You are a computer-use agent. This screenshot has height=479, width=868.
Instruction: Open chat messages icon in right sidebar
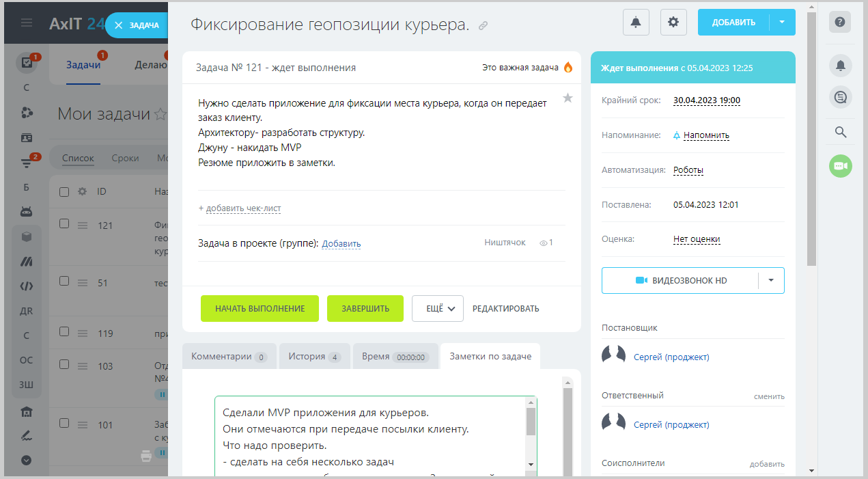pyautogui.click(x=841, y=98)
